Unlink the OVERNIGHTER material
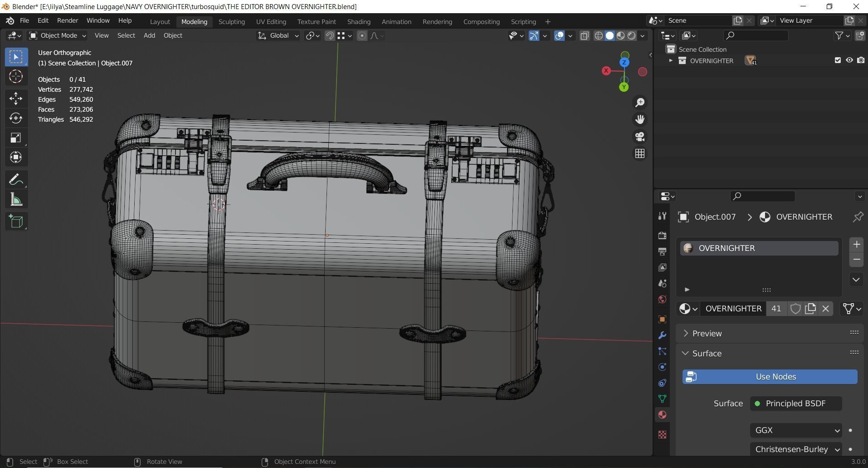This screenshot has height=468, width=868. click(x=825, y=309)
